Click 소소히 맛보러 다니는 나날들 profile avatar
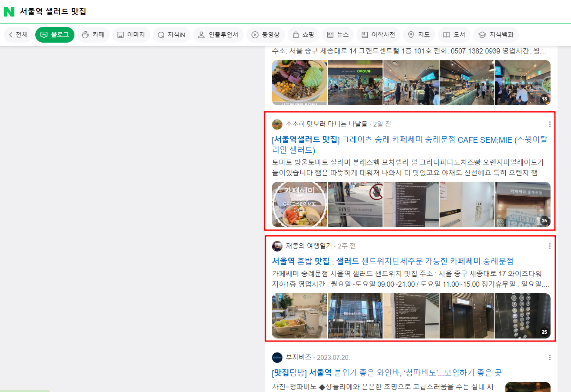This screenshot has width=571, height=392. [x=277, y=124]
